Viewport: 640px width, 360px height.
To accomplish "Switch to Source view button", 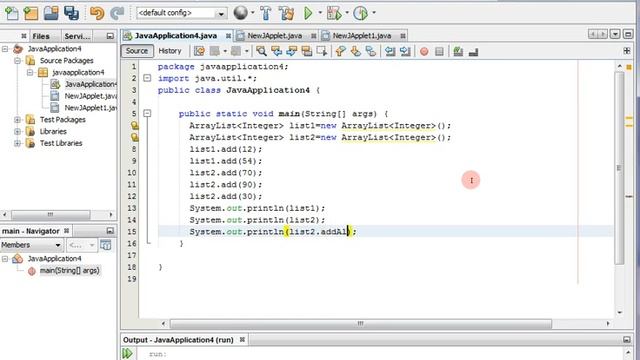I will click(137, 51).
